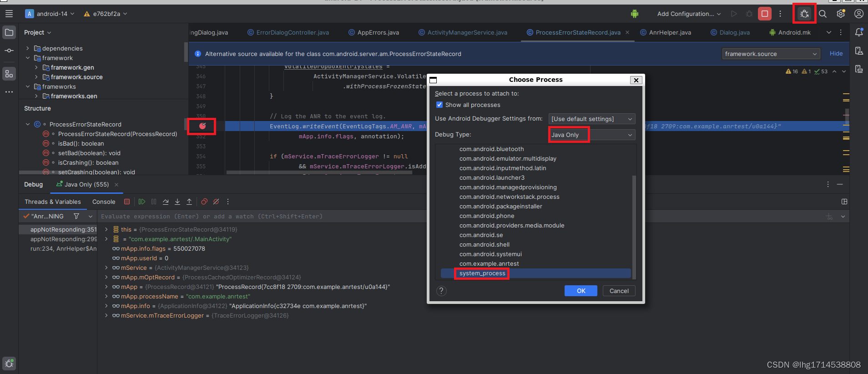Switch to Android.mk tab
Screen dimensions: 868x374
click(790, 32)
